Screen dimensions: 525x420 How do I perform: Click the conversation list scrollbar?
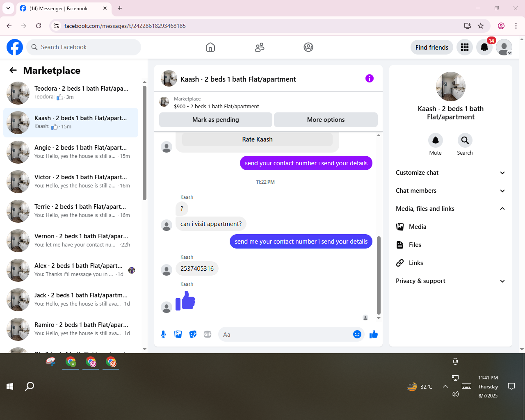coord(144,143)
